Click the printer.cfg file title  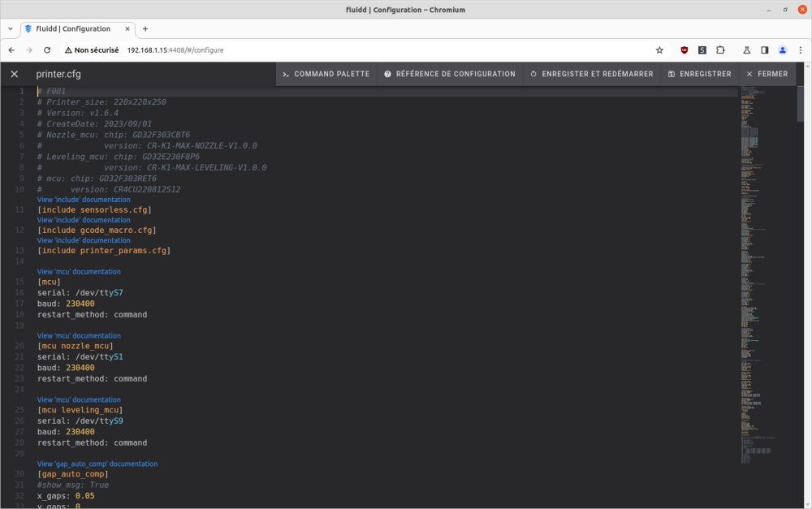[x=58, y=74]
